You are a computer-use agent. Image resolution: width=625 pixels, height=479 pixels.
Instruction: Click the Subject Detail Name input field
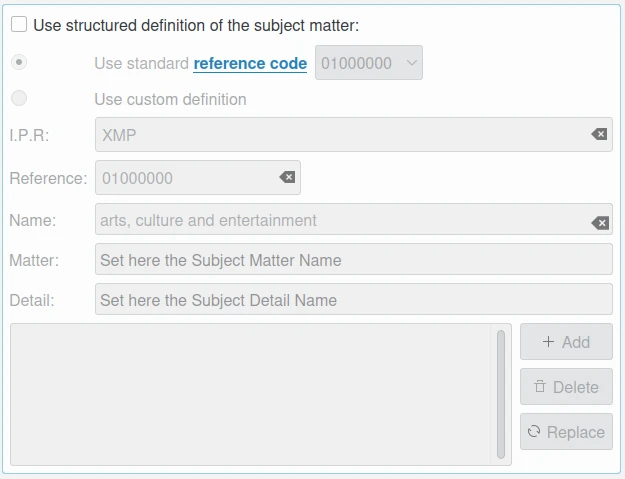(353, 300)
